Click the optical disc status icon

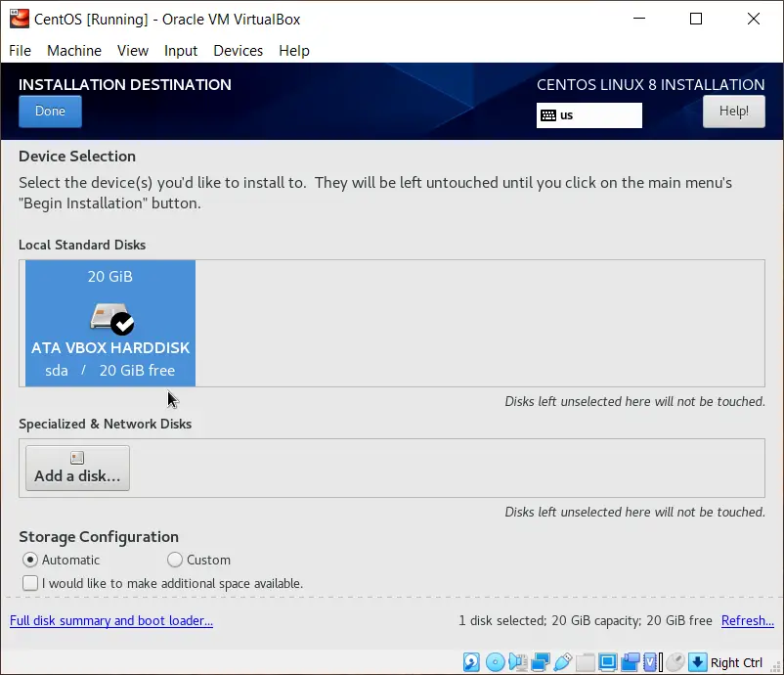pyautogui.click(x=495, y=662)
